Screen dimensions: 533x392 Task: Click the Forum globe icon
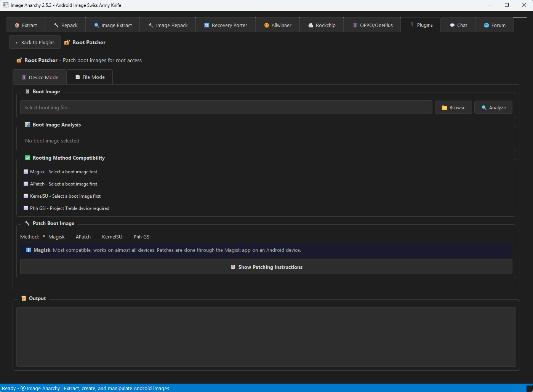coord(487,26)
